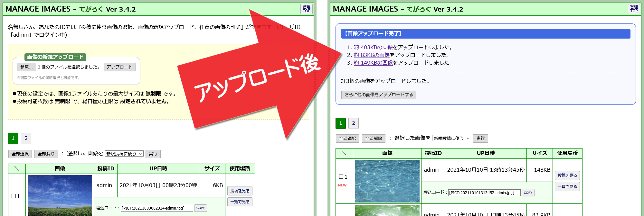Click 投稿を見る in left window
Image resolution: width=644 pixels, height=216 pixels.
tap(240, 191)
